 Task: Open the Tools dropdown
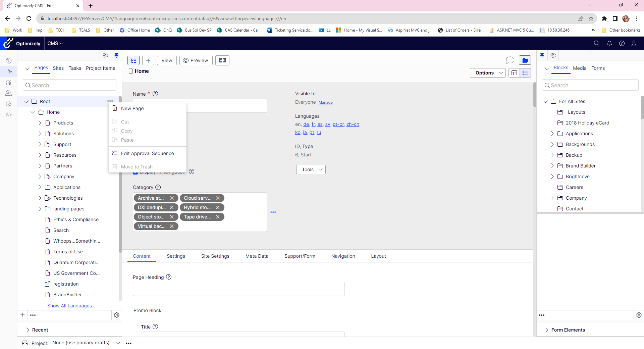311,169
